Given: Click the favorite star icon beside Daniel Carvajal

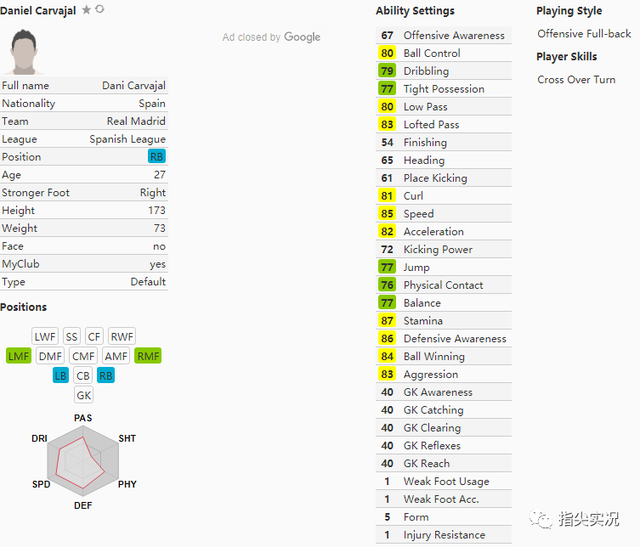Looking at the screenshot, I should pyautogui.click(x=86, y=9).
